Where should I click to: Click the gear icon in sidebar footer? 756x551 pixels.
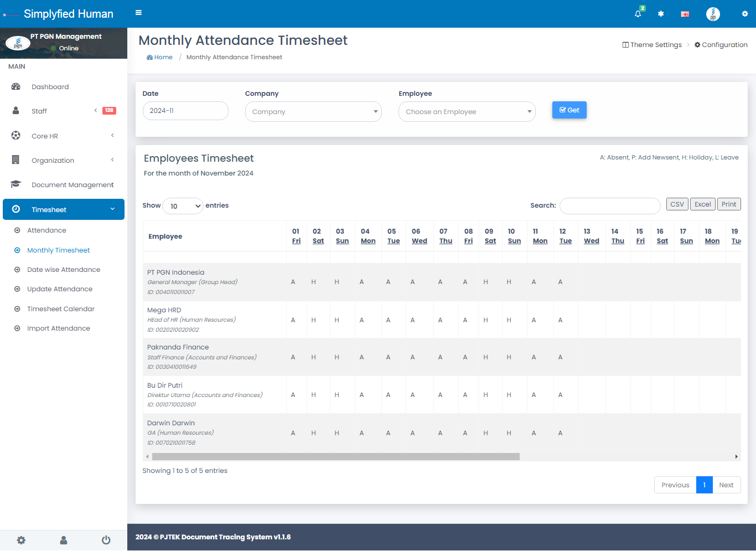coord(21,540)
